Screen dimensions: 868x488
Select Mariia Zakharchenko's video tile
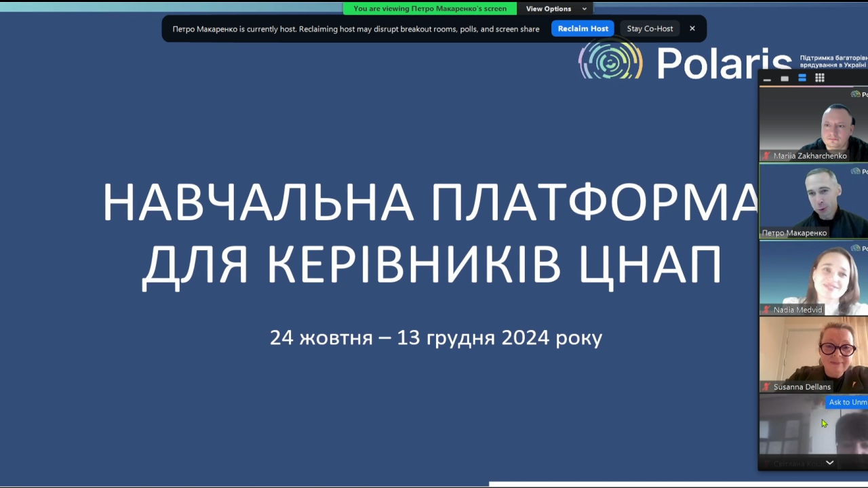813,125
